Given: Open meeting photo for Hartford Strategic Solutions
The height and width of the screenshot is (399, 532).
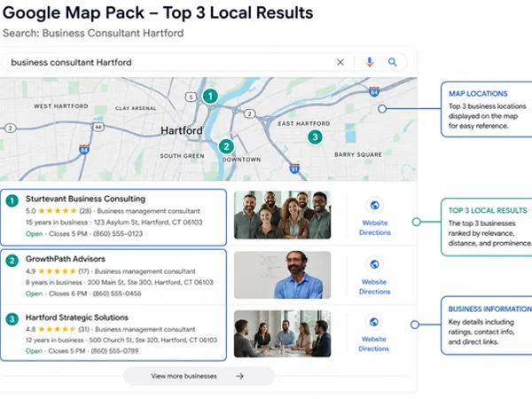Looking at the screenshot, I should [282, 333].
